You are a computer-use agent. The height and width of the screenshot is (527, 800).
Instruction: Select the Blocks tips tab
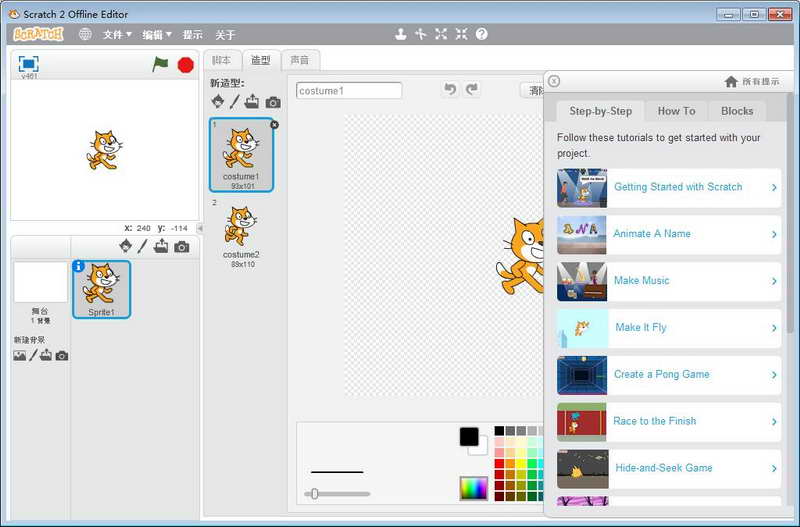click(x=737, y=111)
